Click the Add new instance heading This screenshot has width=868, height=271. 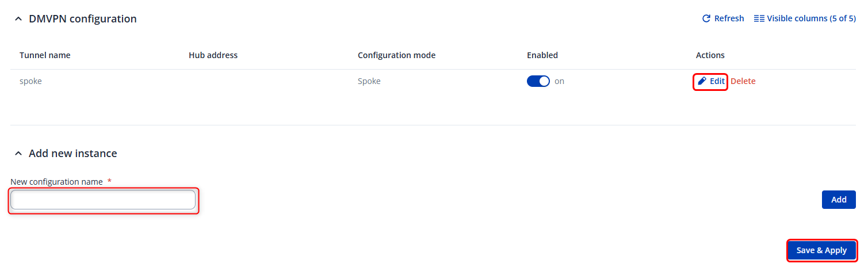73,154
